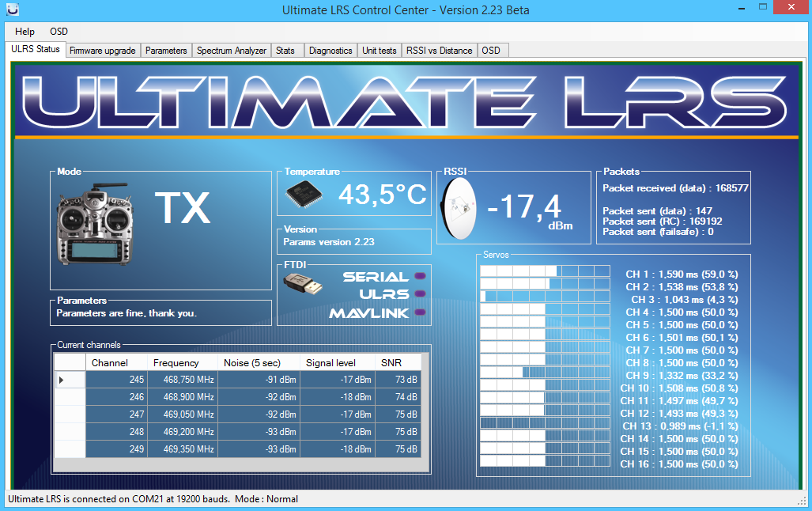
Task: Click the application icon in title bar
Action: 13,9
